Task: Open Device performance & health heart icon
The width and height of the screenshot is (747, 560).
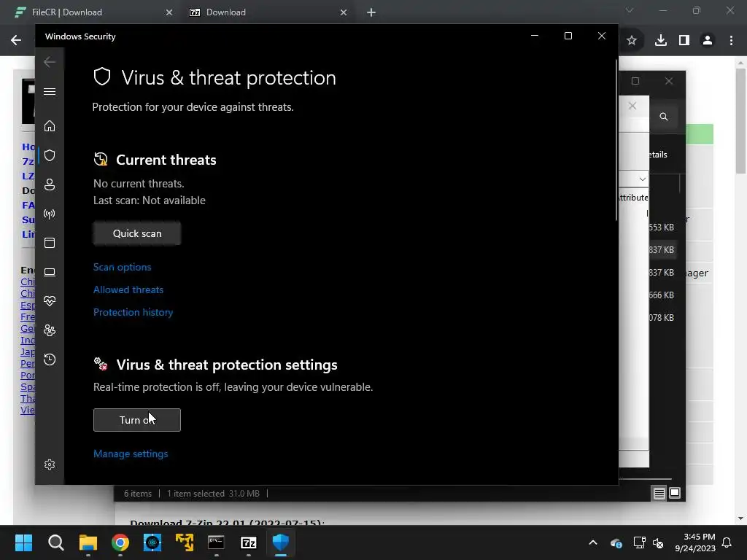Action: 50,301
